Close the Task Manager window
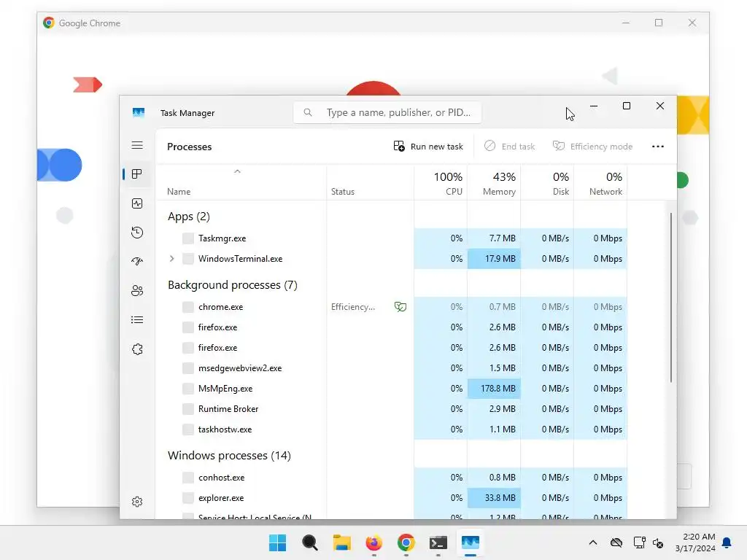 [x=659, y=106]
